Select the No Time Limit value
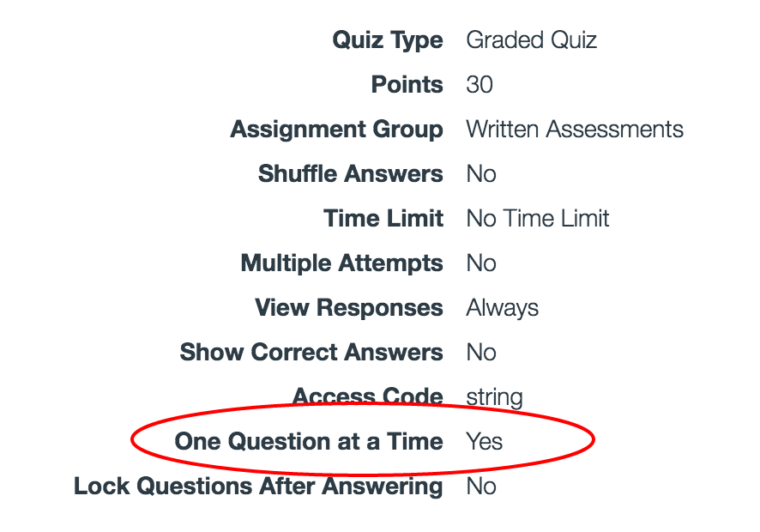This screenshot has height=532, width=760. (x=538, y=219)
